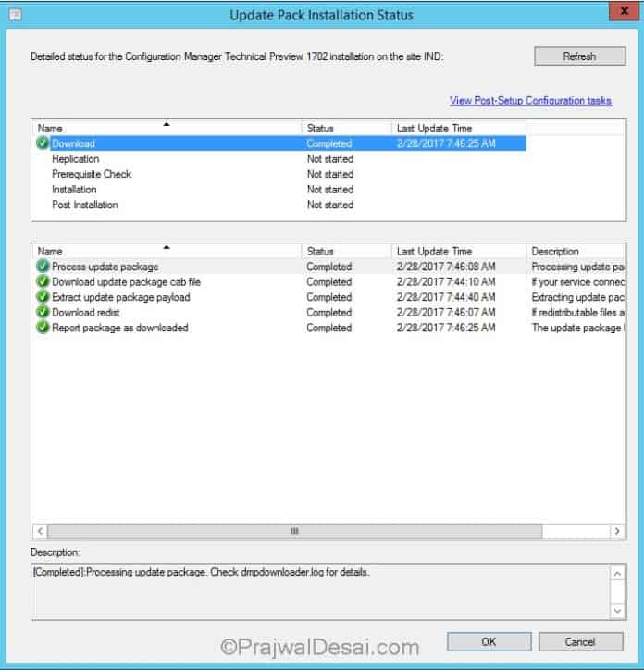Click the 7:46:08 AM timestamp cell
The width and height of the screenshot is (644, 670).
point(446,267)
